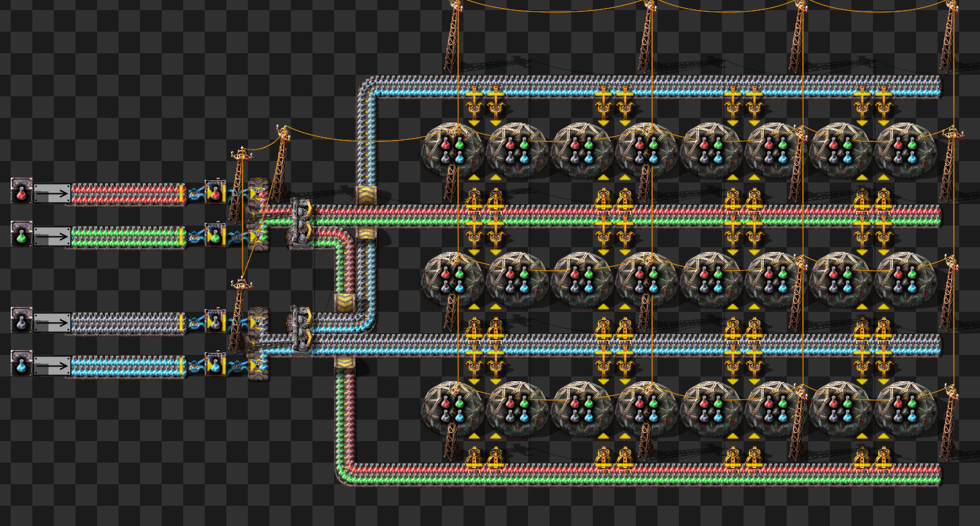This screenshot has width=980, height=526.
Task: Select the fifth lab in the bottom row
Action: 711,409
